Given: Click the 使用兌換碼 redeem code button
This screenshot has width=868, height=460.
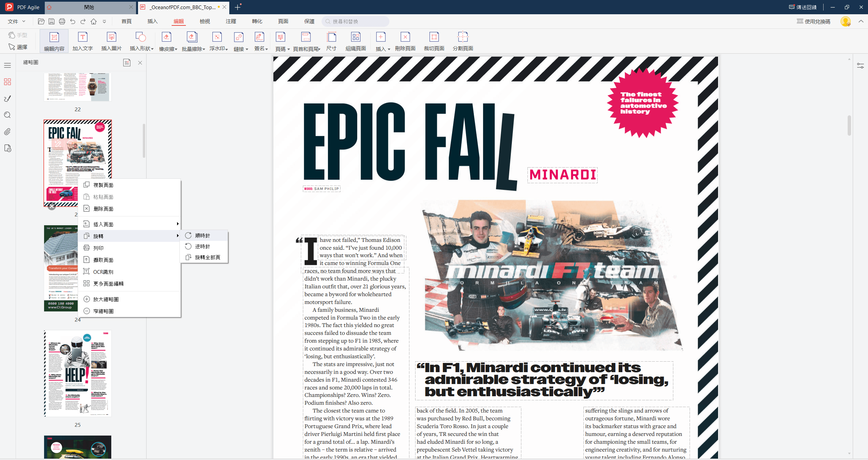Looking at the screenshot, I should pyautogui.click(x=813, y=21).
